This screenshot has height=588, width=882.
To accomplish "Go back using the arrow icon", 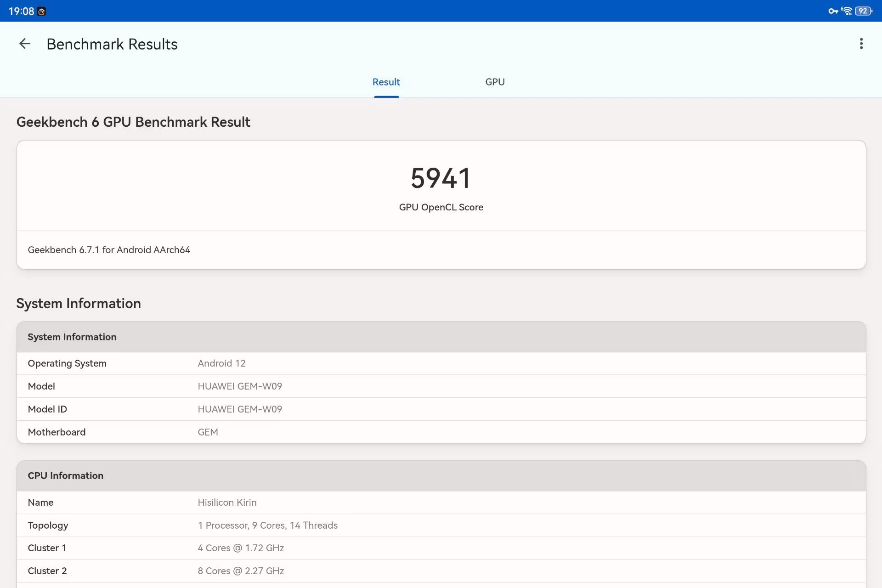I will pos(25,44).
